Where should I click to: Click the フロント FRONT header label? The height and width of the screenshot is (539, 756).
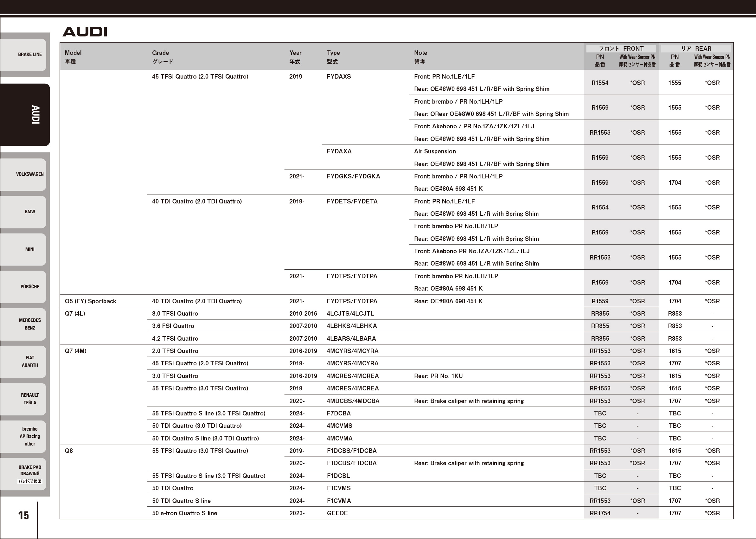(621, 48)
